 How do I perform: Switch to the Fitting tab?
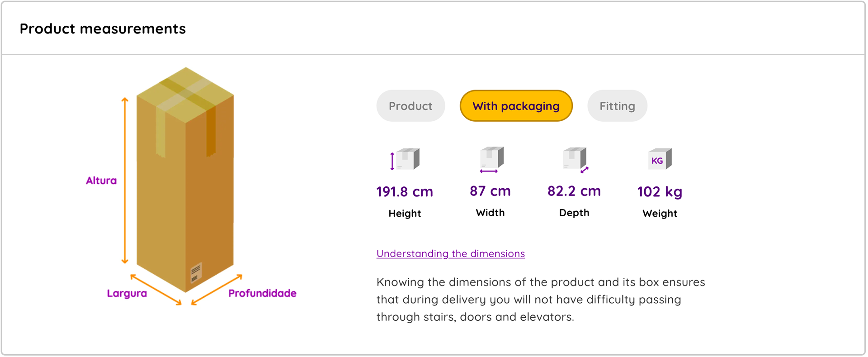tap(617, 106)
